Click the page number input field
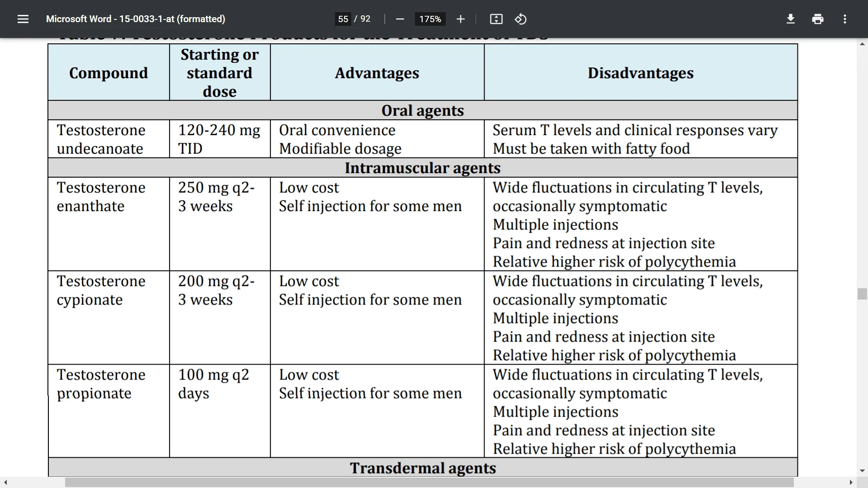The width and height of the screenshot is (868, 488). point(343,19)
